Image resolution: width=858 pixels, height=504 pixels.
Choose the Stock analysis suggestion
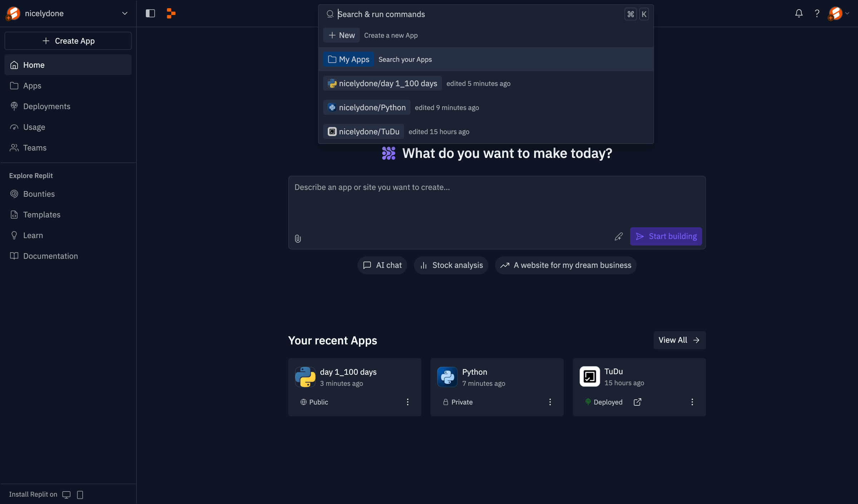click(x=451, y=265)
